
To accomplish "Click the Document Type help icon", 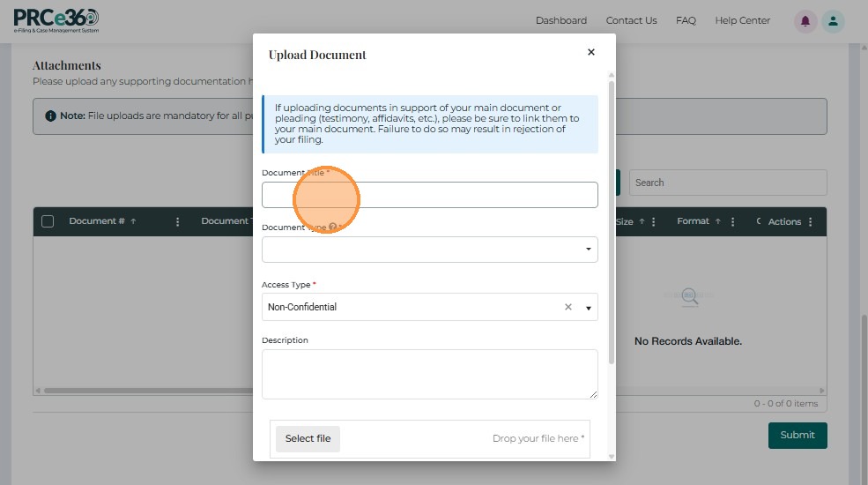I will 333,227.
